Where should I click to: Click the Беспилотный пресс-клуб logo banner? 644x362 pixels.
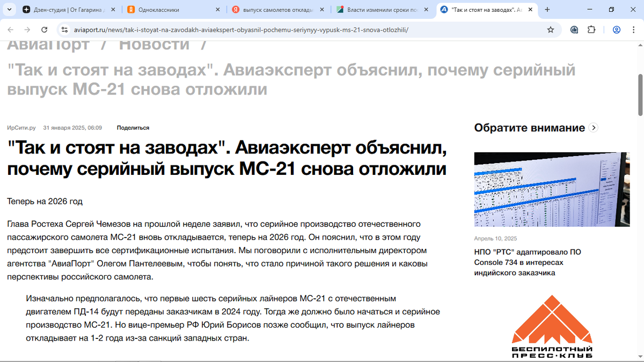552,326
